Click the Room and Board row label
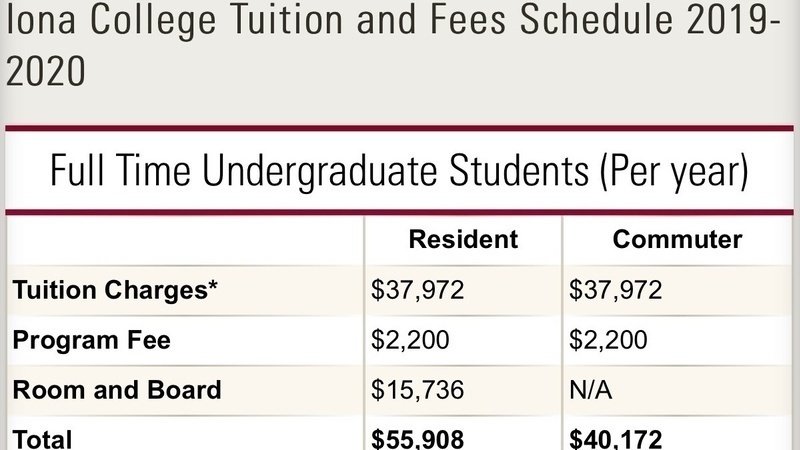The width and height of the screenshot is (800, 450). (x=116, y=389)
